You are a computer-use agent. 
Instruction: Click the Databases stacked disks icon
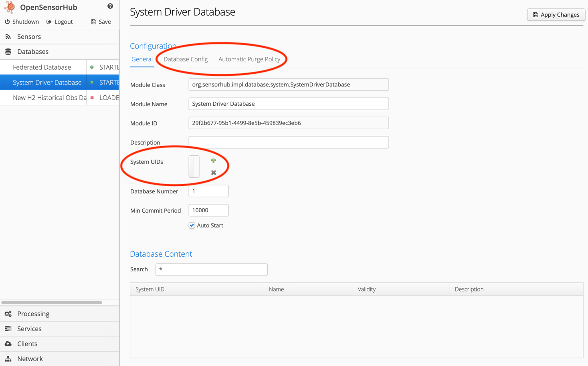click(8, 51)
